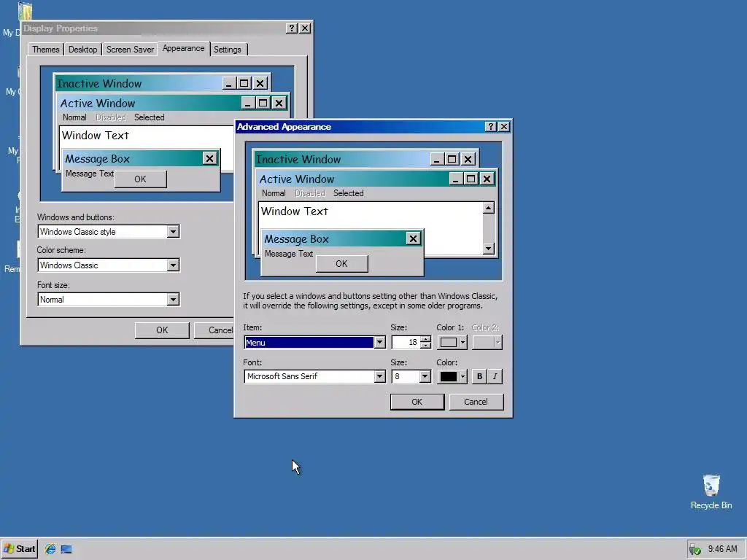
Task: Decrease the item Size spinner value
Action: pos(426,345)
